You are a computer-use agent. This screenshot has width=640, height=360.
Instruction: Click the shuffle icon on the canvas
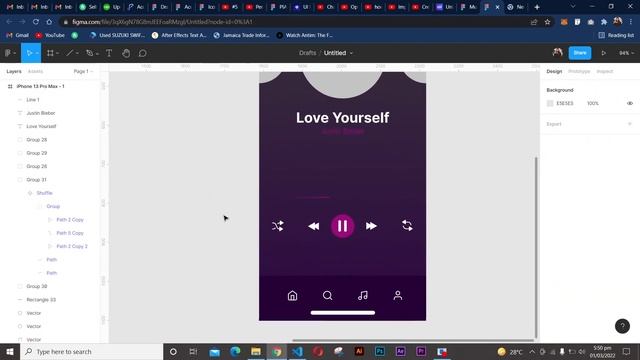[278, 226]
